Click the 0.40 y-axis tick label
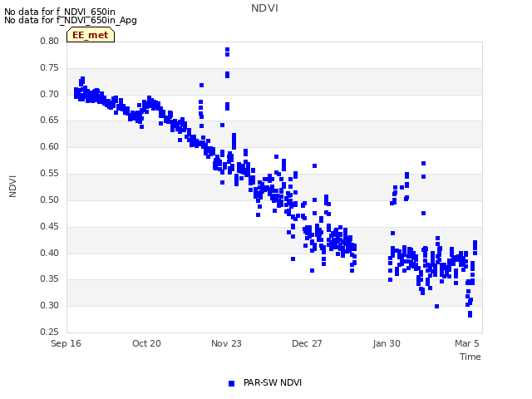The image size is (532, 399). (49, 253)
